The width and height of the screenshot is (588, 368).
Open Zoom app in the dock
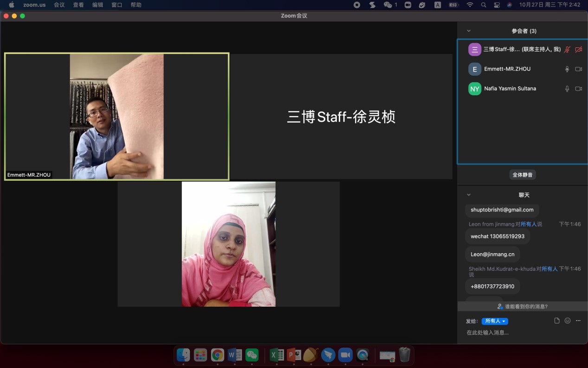345,355
